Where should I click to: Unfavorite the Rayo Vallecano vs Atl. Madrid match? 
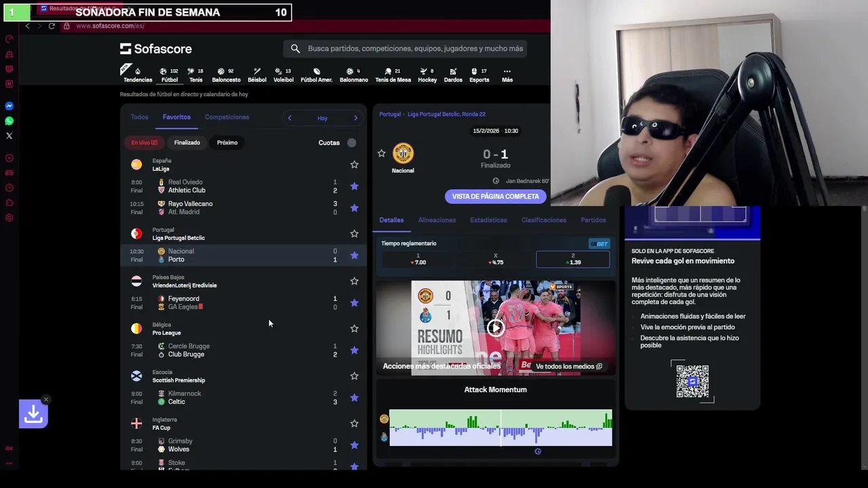pyautogui.click(x=354, y=208)
